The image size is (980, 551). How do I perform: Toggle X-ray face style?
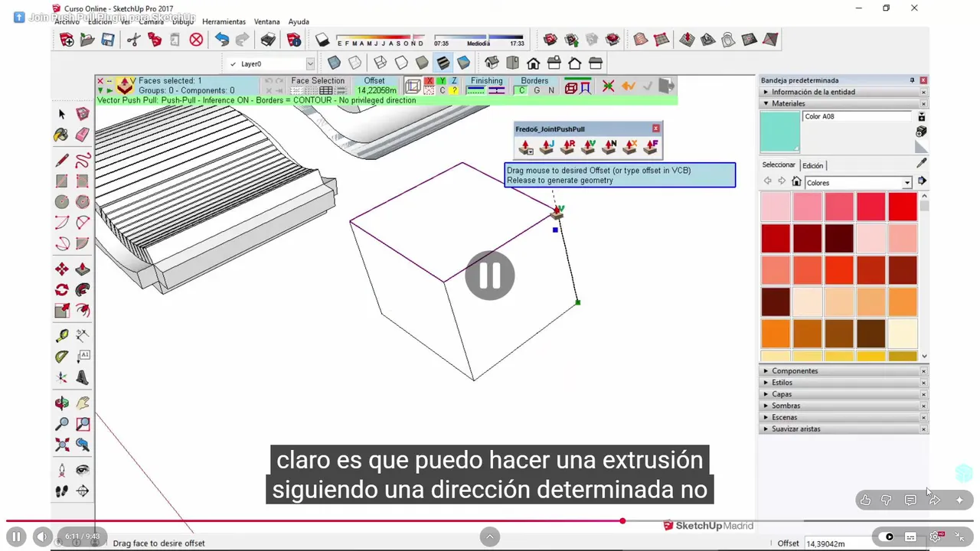click(334, 63)
